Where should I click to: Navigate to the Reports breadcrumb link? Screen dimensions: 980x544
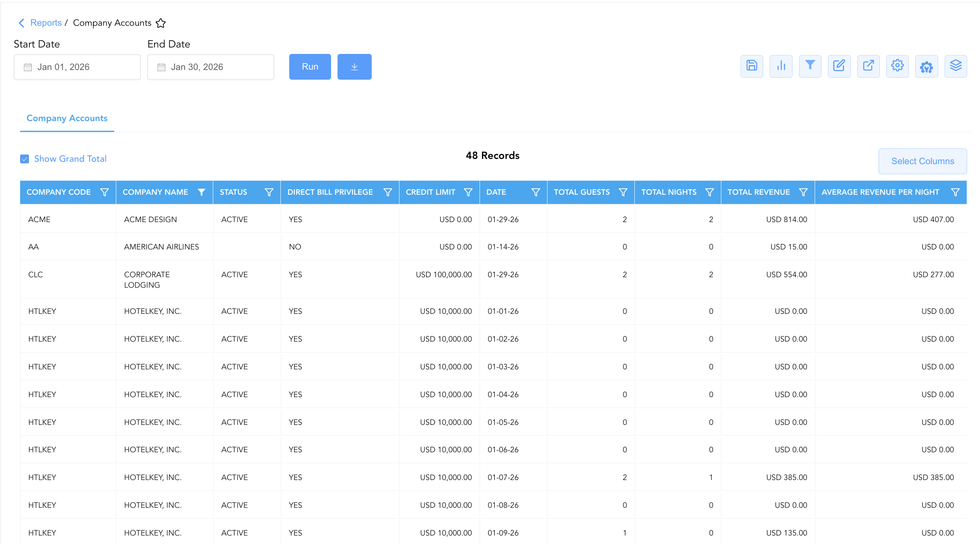point(46,23)
